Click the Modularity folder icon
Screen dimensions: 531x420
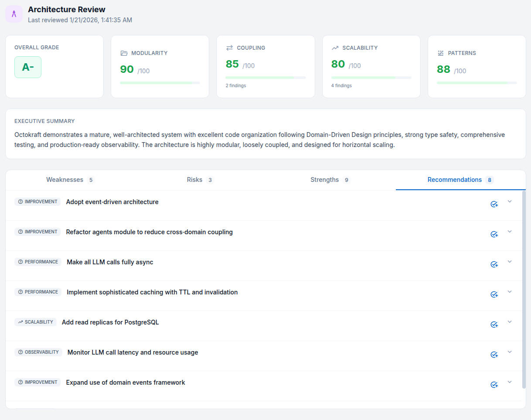[123, 53]
